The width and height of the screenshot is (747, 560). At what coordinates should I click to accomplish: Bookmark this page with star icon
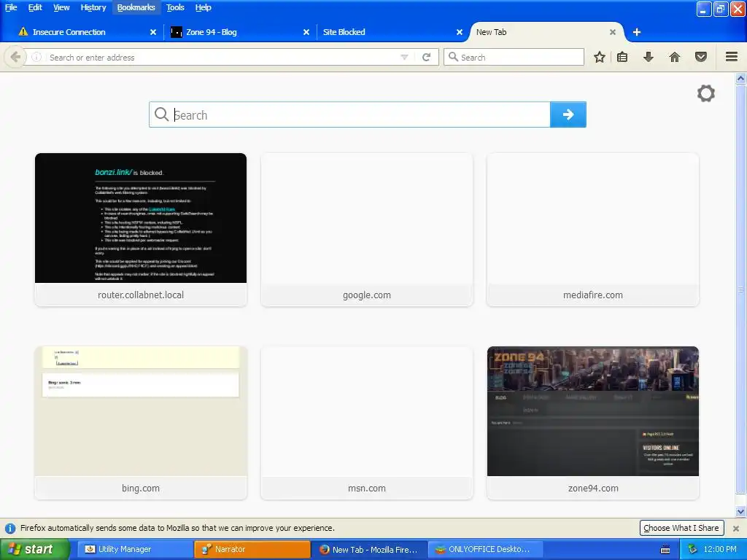(x=600, y=57)
